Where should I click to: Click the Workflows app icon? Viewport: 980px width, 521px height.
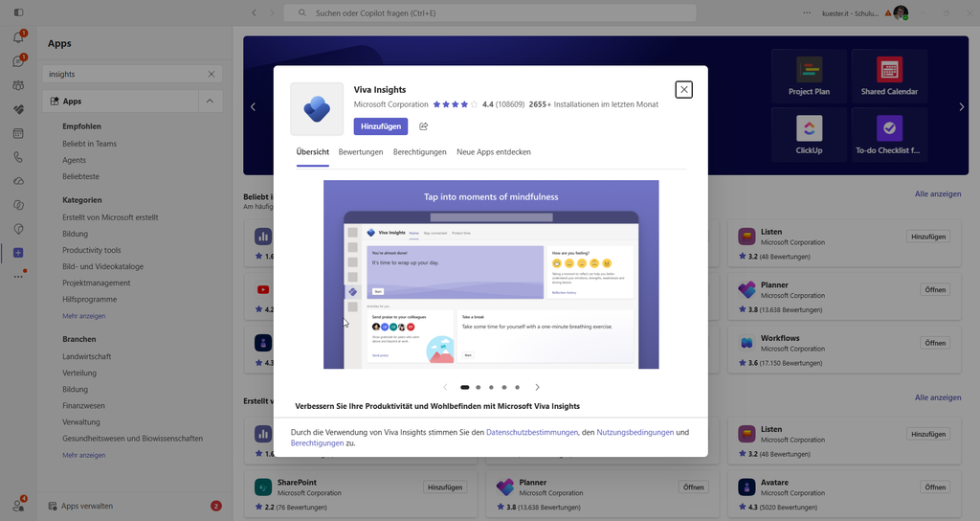coord(746,343)
